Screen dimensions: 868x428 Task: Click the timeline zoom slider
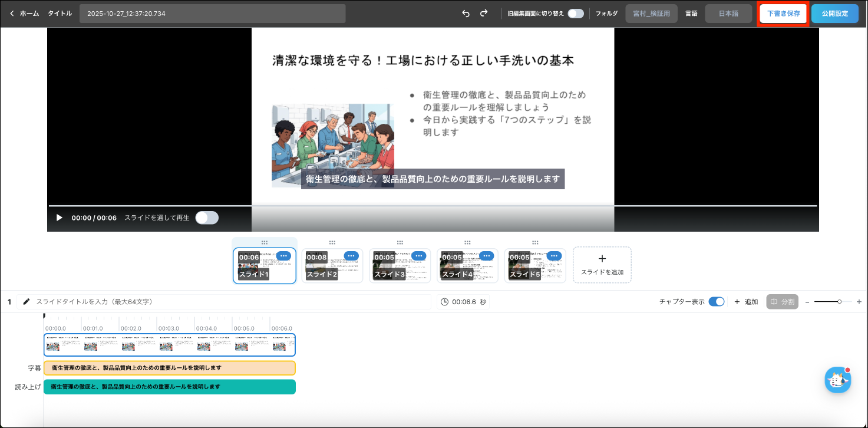(833, 302)
